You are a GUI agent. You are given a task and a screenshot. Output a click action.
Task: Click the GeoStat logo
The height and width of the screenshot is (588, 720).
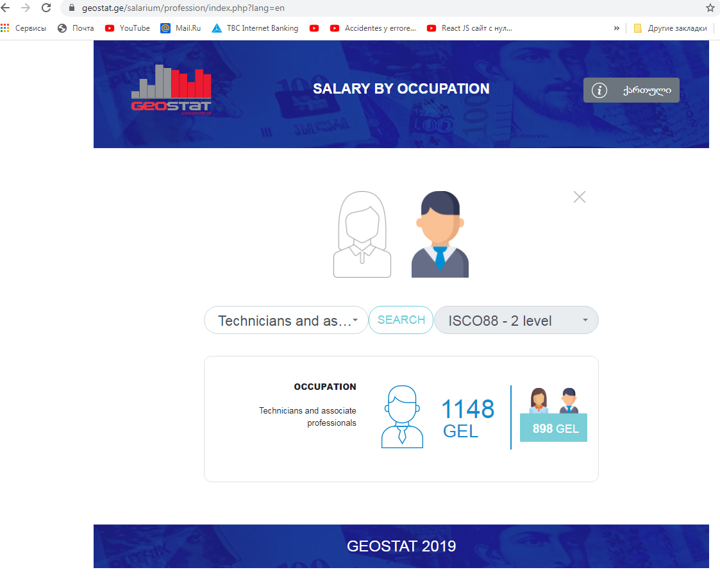(x=171, y=90)
